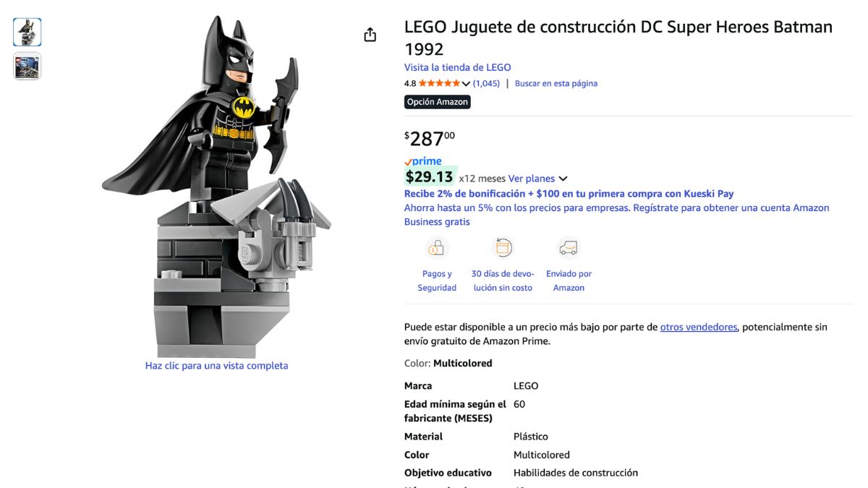Click the main Batman product image
Image resolution: width=868 pixels, height=488 pixels.
[217, 186]
